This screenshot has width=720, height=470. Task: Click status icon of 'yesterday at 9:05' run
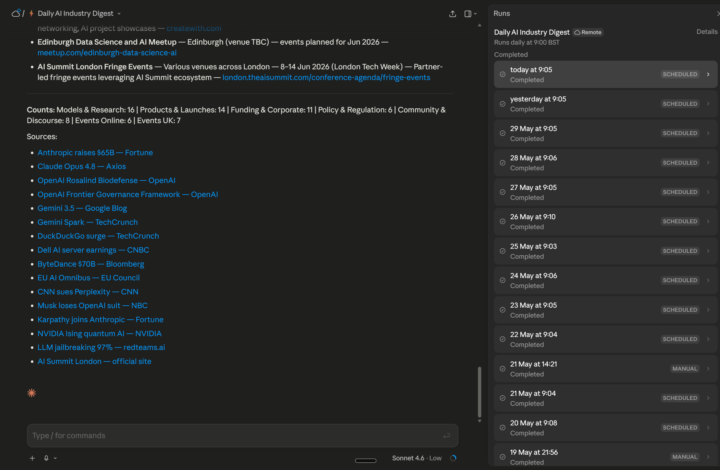[x=502, y=104]
